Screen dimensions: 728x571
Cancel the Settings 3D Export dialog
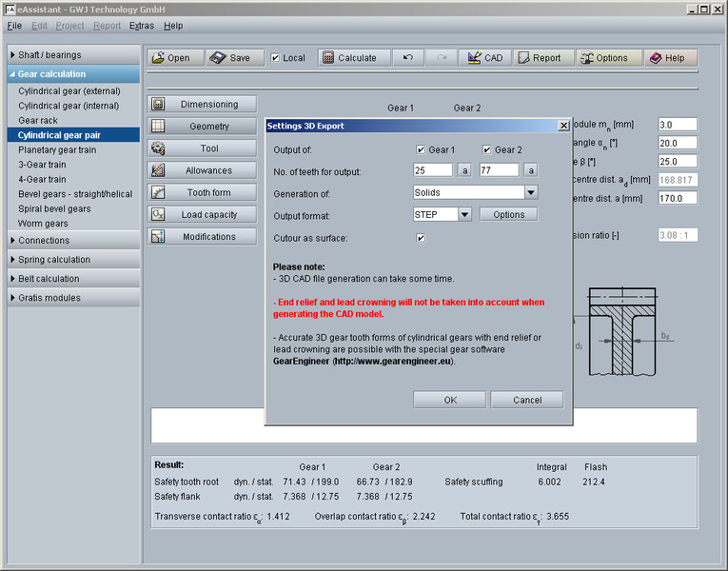[x=527, y=400]
